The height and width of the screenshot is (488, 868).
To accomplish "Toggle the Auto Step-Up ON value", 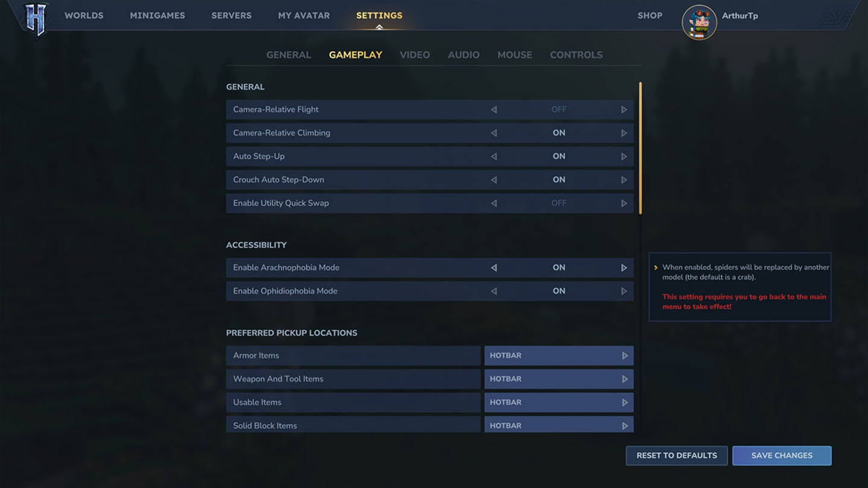I will pos(559,157).
